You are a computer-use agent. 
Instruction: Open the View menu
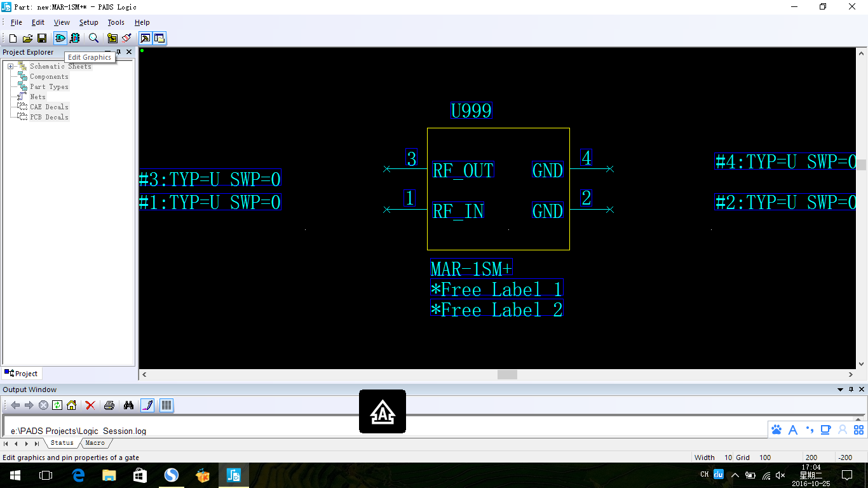62,22
